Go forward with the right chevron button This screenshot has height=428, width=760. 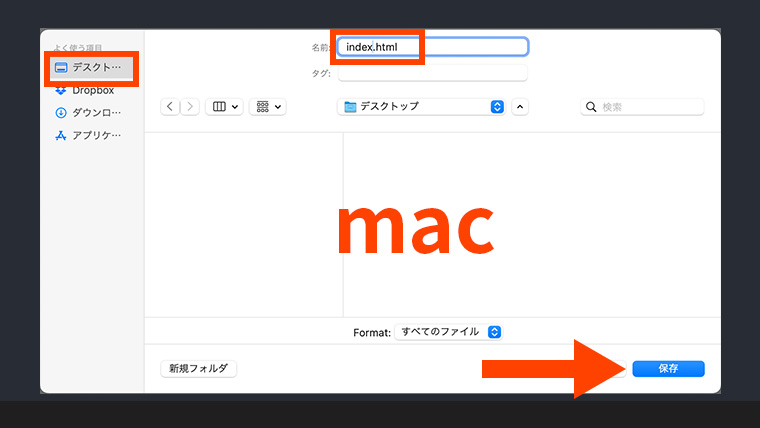[189, 106]
